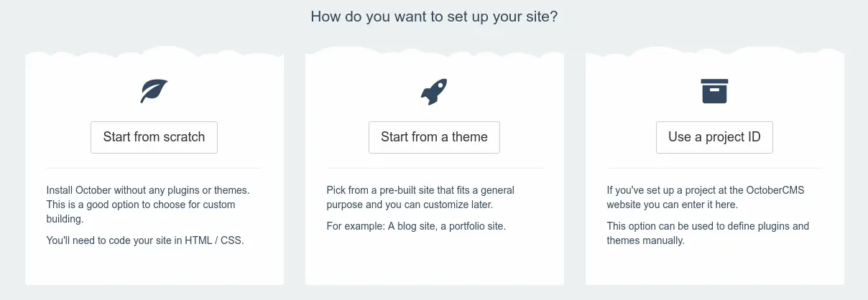Click the divider line under Use a project ID
Viewport: 868px width, 300px height.
pyautogui.click(x=714, y=168)
